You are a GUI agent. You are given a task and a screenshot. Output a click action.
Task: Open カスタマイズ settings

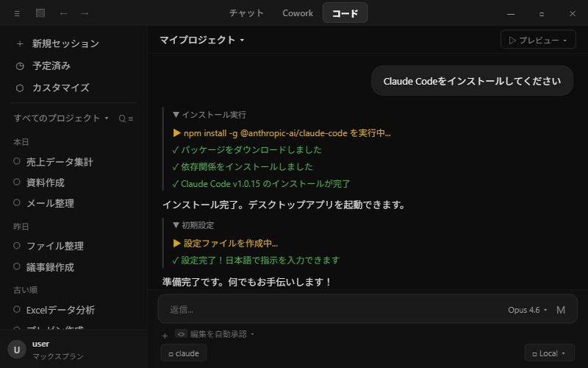tap(61, 88)
